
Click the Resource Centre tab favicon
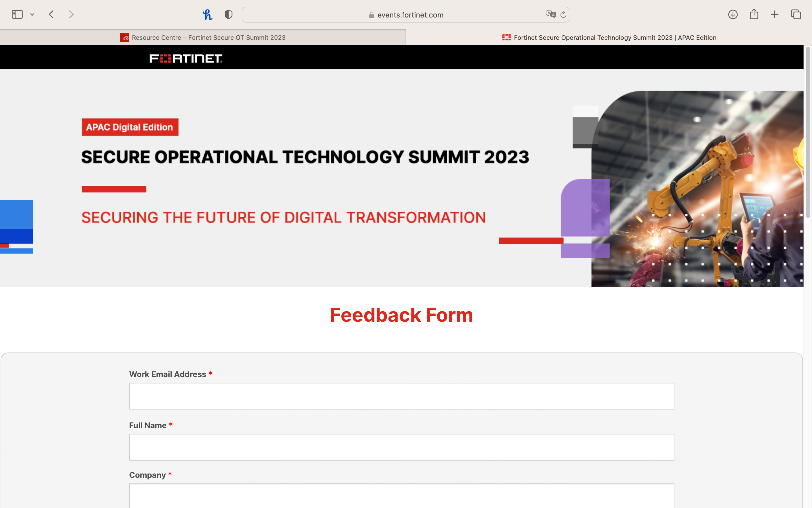[x=125, y=37]
